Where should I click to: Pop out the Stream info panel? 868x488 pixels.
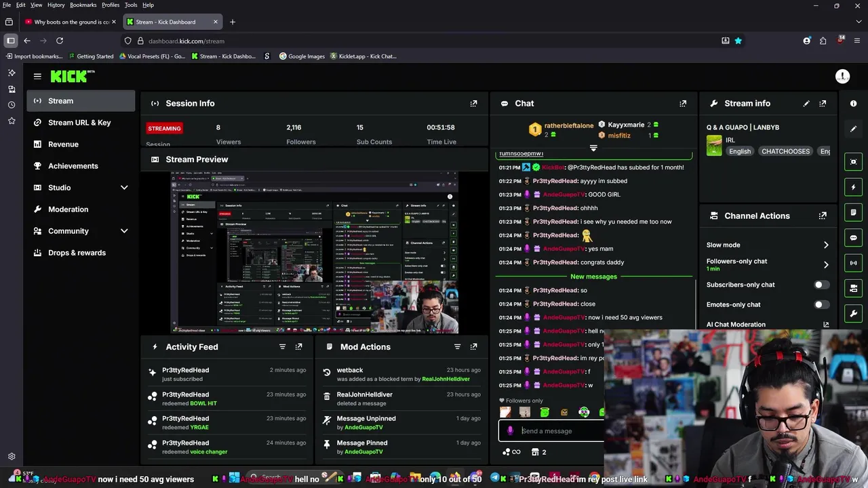pyautogui.click(x=823, y=104)
